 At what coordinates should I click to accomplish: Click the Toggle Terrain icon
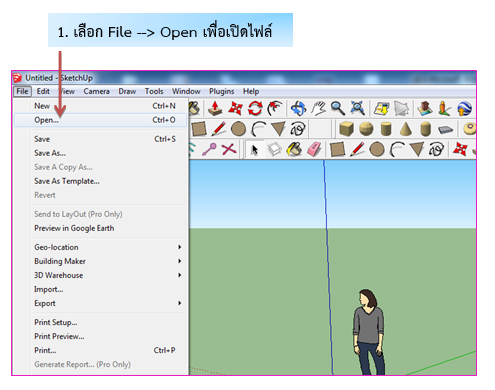point(401,108)
